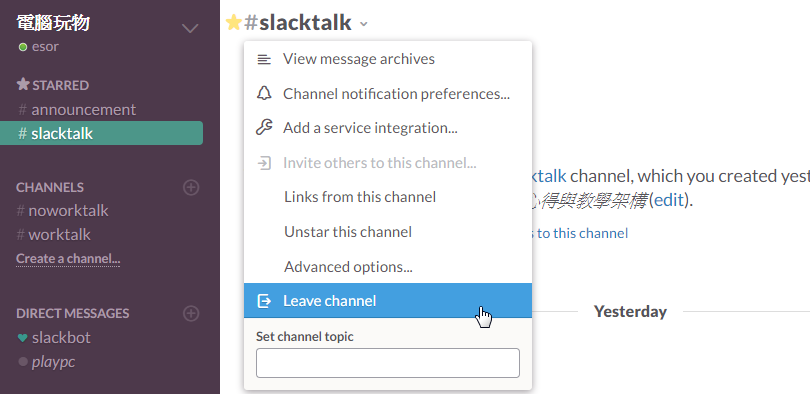Click the Create a channel... link
This screenshot has width=810, height=394.
[68, 258]
